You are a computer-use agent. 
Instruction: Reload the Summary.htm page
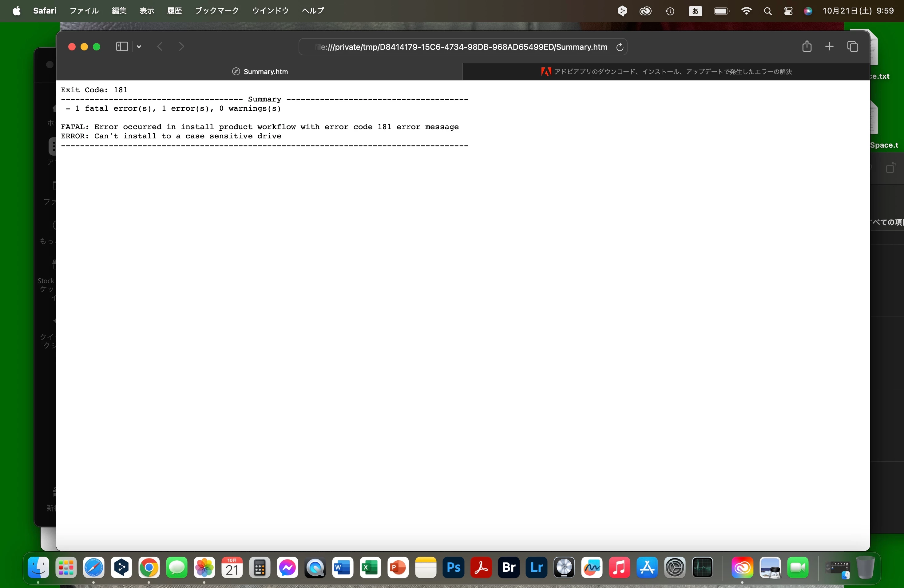click(620, 47)
